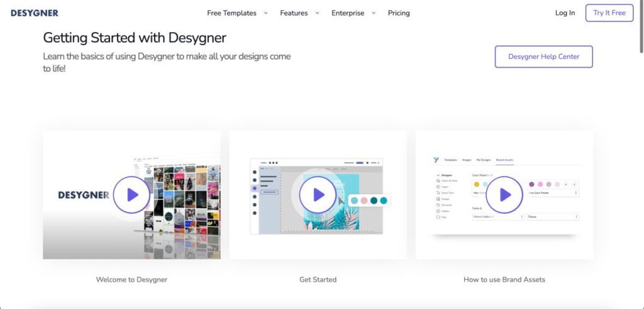Expand the Free Templates chevron arrow

(x=266, y=13)
